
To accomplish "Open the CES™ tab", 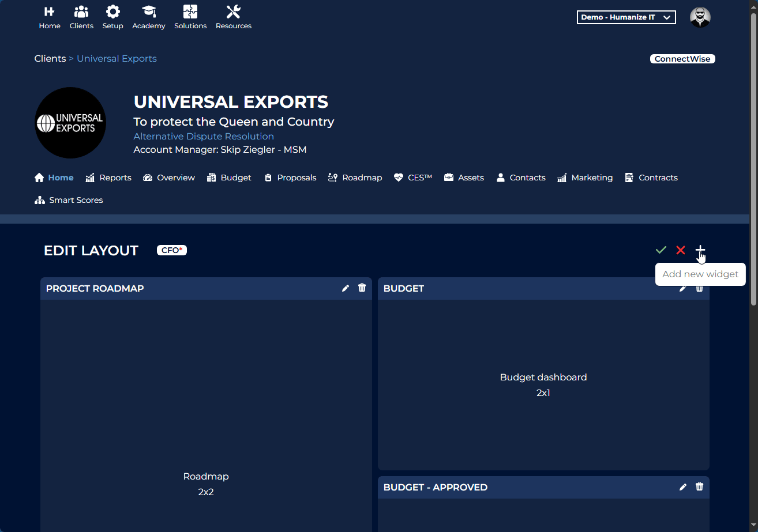I will pyautogui.click(x=413, y=178).
